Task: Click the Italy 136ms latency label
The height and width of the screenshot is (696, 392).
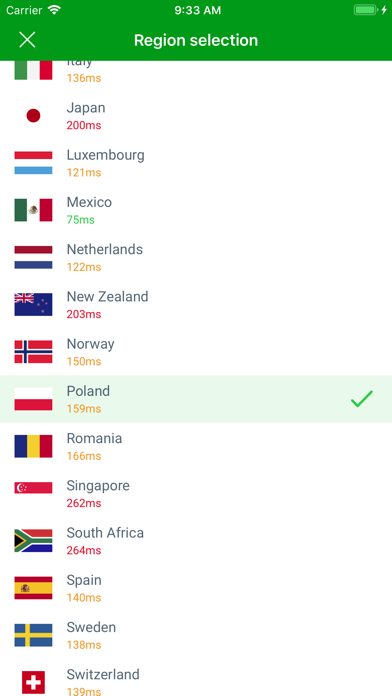Action: [84, 78]
